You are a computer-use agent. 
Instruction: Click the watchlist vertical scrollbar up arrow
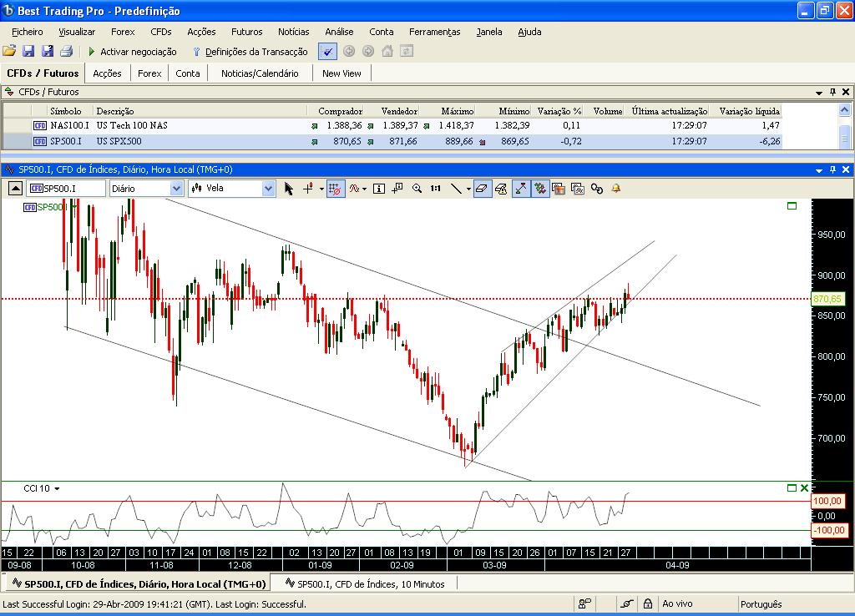tap(844, 110)
